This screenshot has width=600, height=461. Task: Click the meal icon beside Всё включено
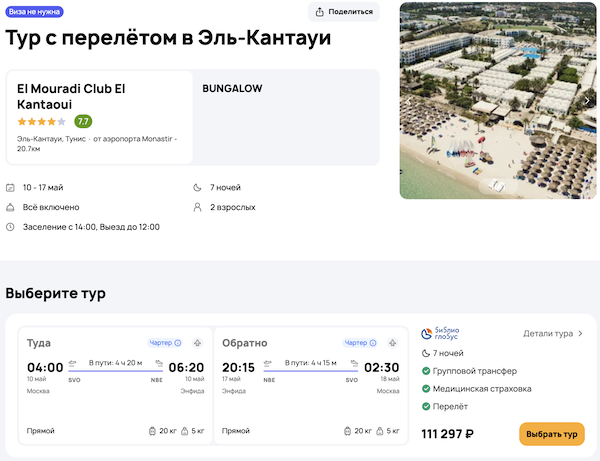coord(10,207)
